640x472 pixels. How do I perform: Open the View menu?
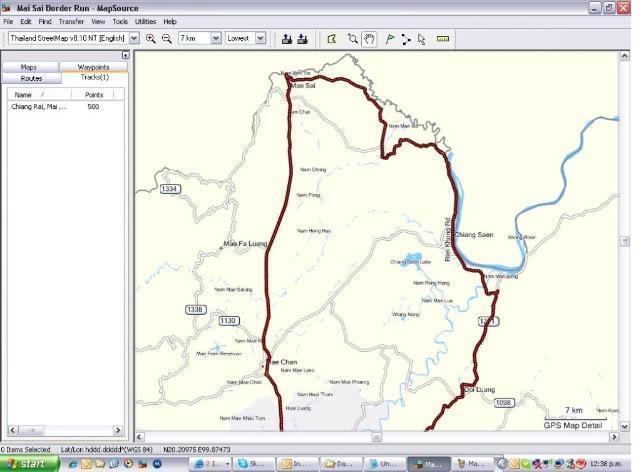98,22
